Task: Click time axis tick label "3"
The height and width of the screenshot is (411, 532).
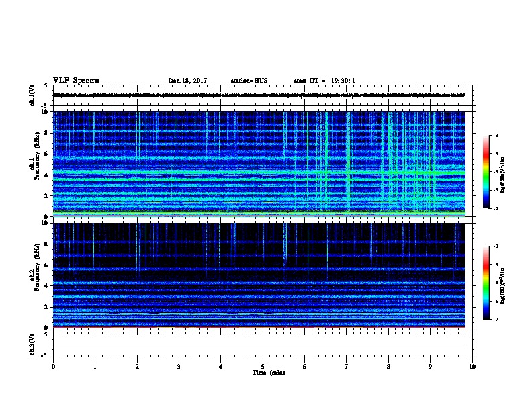Action: (179, 367)
